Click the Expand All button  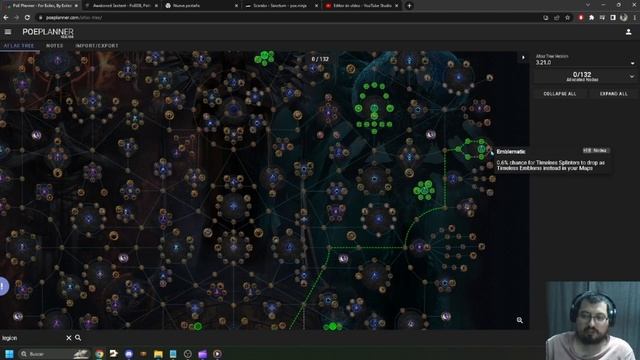pos(613,94)
